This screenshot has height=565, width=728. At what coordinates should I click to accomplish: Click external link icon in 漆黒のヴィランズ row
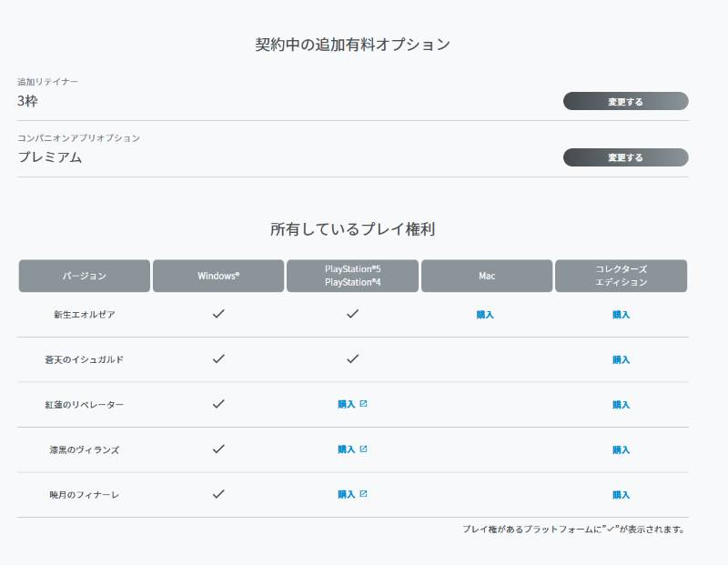[363, 449]
